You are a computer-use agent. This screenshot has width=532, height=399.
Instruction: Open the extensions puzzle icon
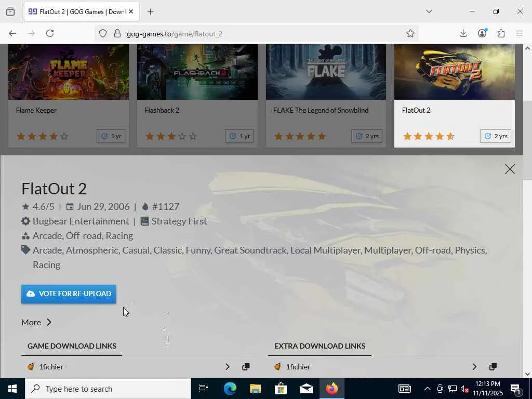point(501,33)
